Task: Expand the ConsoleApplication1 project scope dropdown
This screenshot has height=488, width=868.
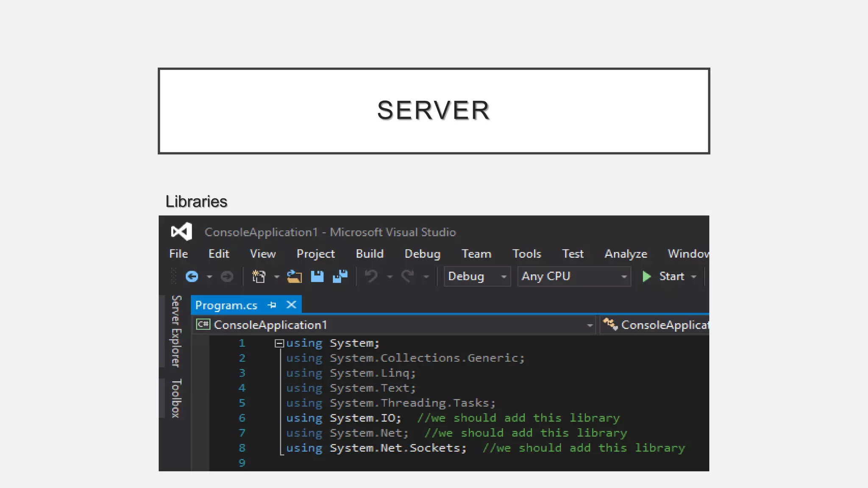Action: [590, 325]
